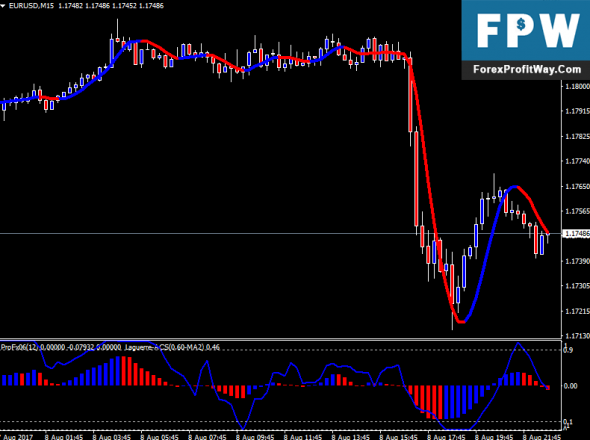Open the chart menu arrow beside EURUSD,M15

[3, 6]
